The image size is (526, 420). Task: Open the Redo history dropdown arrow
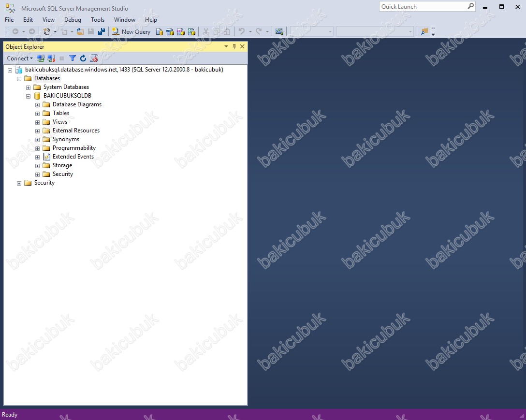[267, 31]
